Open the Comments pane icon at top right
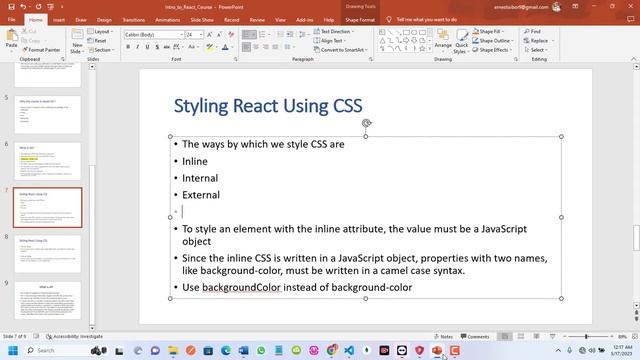640x360 pixels. (x=631, y=19)
